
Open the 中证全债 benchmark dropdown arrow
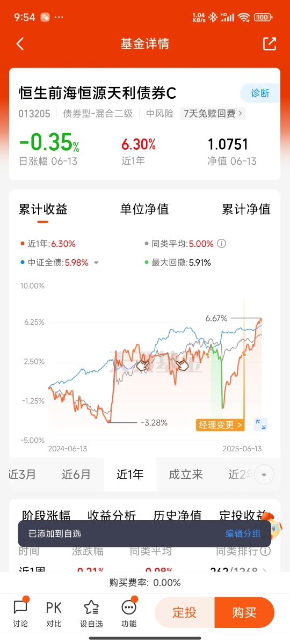coord(96,263)
